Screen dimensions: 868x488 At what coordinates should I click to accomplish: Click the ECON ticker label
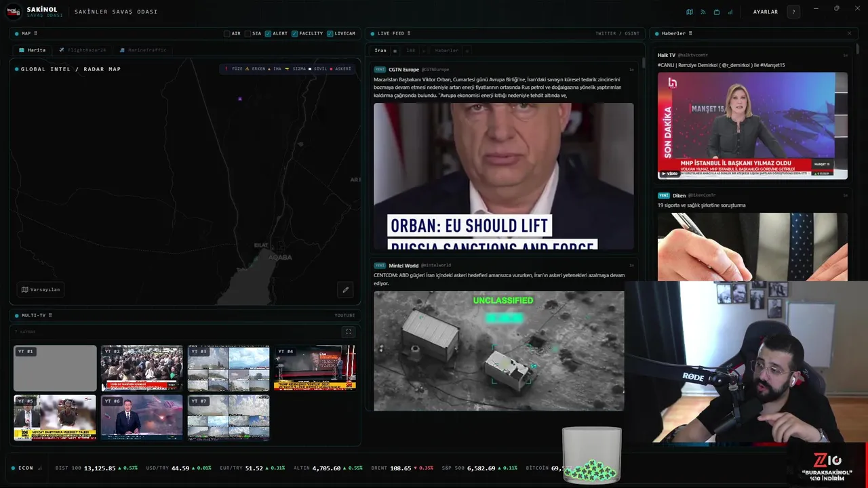[x=25, y=468]
